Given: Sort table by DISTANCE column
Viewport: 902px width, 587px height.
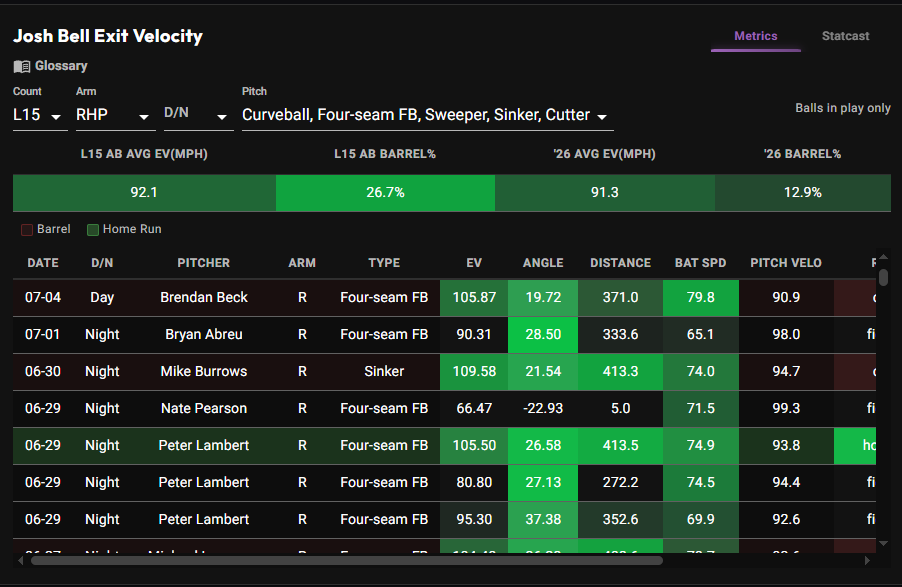Looking at the screenshot, I should pos(620,263).
